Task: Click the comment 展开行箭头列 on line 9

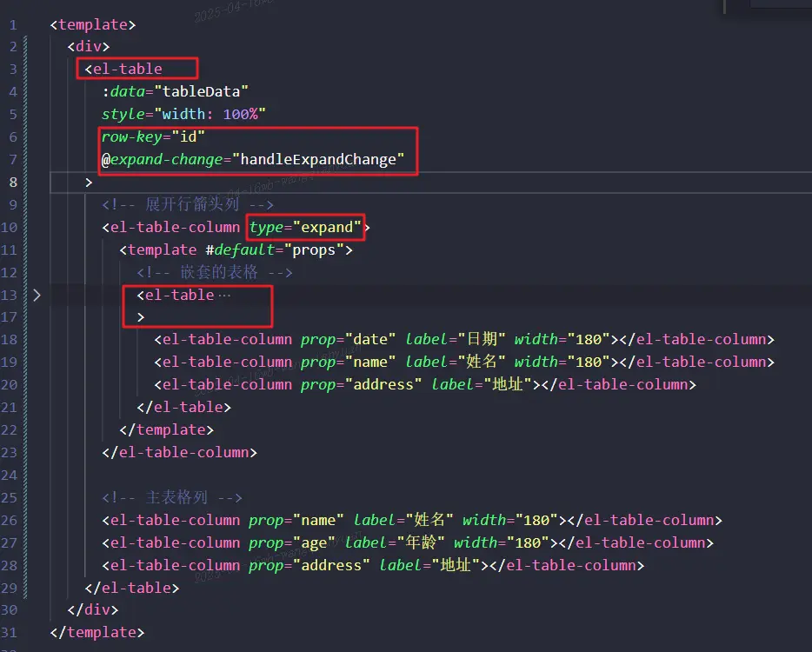Action: click(188, 204)
